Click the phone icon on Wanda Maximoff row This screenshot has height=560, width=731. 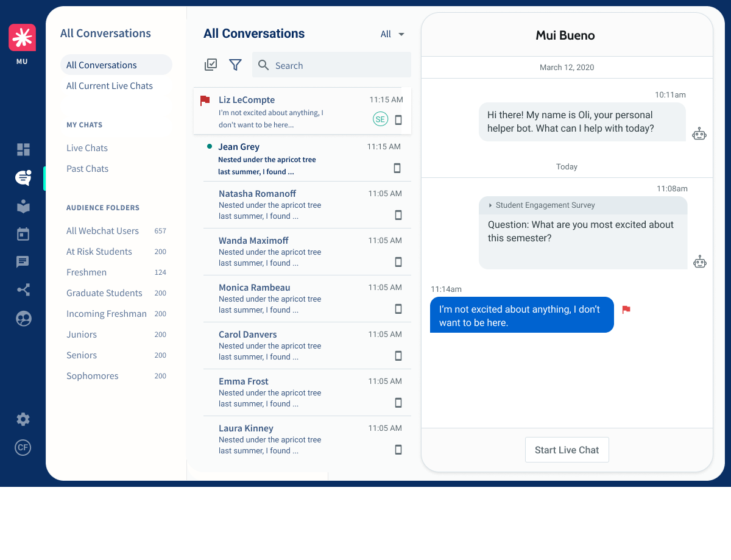point(398,262)
